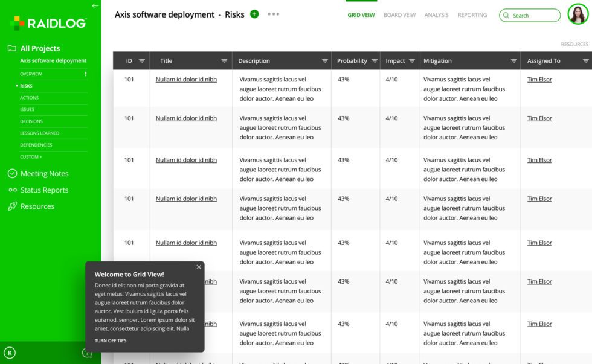Launch Resources via the rocket icon
Image resolution: width=592 pixels, height=364 pixels.
[13, 206]
